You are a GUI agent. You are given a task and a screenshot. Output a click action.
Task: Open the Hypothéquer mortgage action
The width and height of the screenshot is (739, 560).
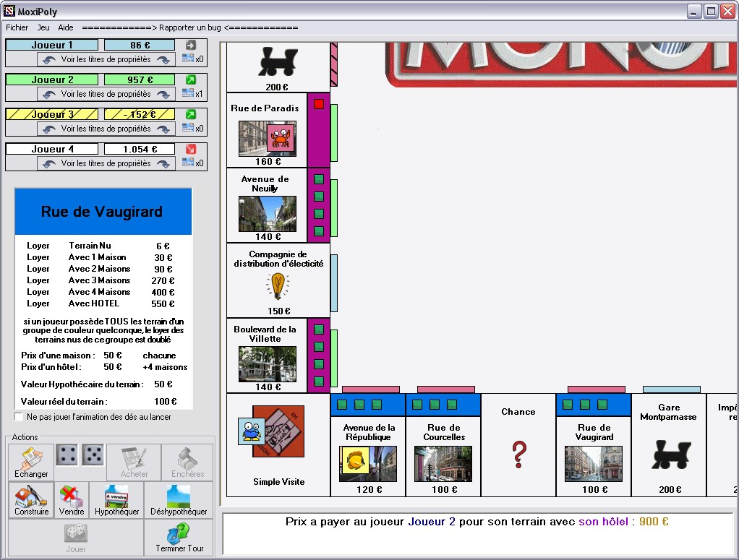click(117, 500)
